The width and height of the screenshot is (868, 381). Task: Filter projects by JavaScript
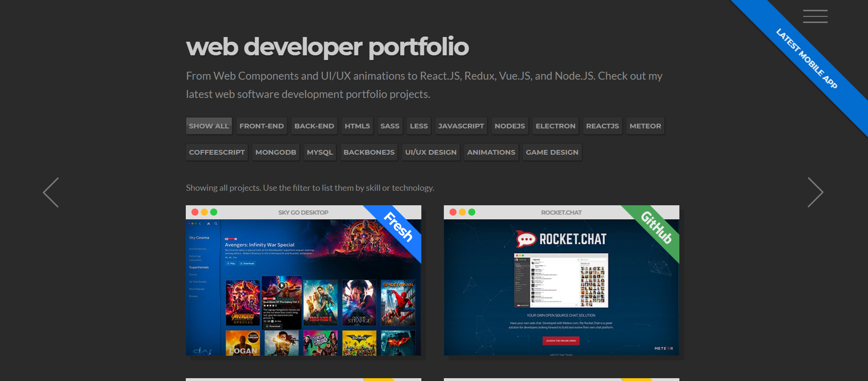(x=461, y=126)
